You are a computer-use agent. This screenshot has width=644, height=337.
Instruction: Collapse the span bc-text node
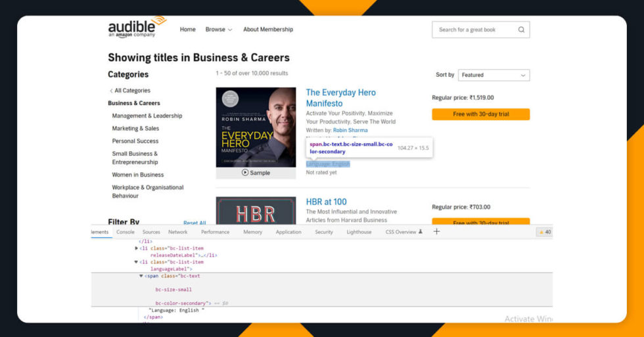[x=141, y=276]
